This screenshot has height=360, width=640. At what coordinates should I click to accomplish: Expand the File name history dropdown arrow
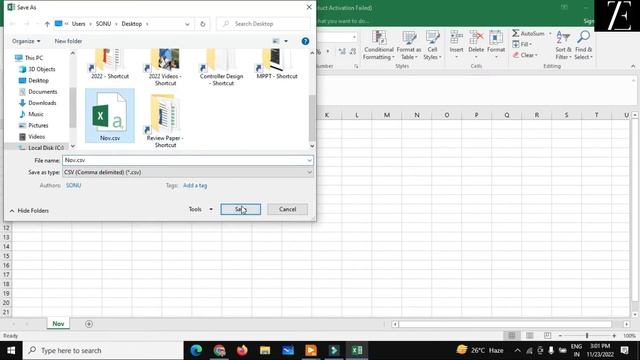(309, 160)
